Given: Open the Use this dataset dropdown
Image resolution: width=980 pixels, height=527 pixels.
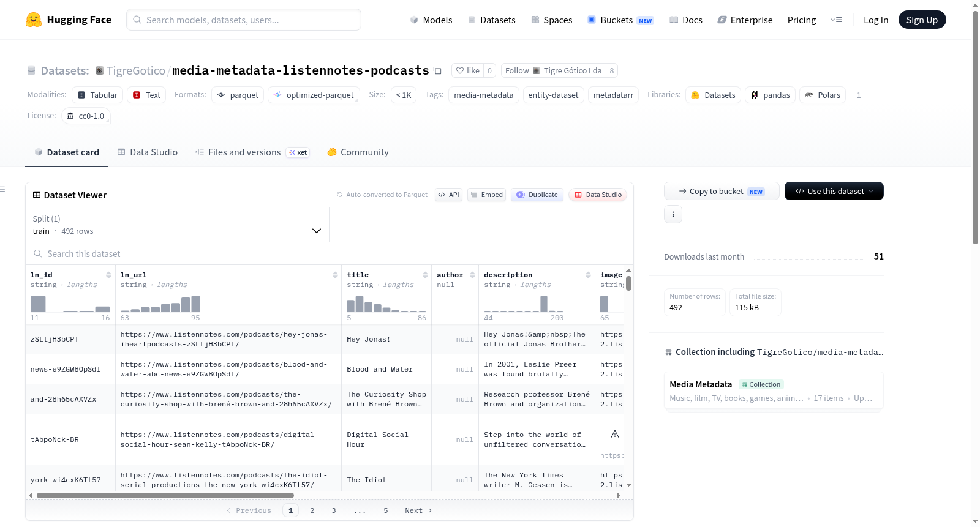Looking at the screenshot, I should [834, 191].
